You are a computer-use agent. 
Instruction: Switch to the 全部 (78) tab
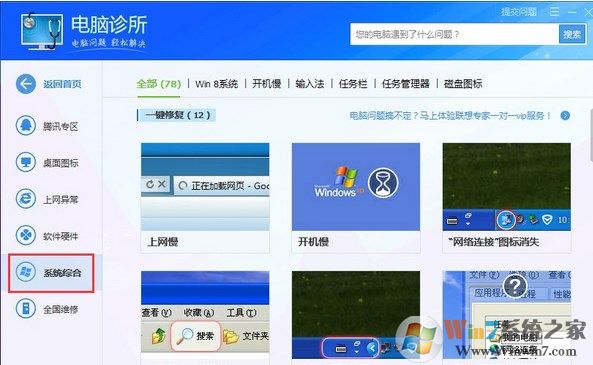(158, 84)
